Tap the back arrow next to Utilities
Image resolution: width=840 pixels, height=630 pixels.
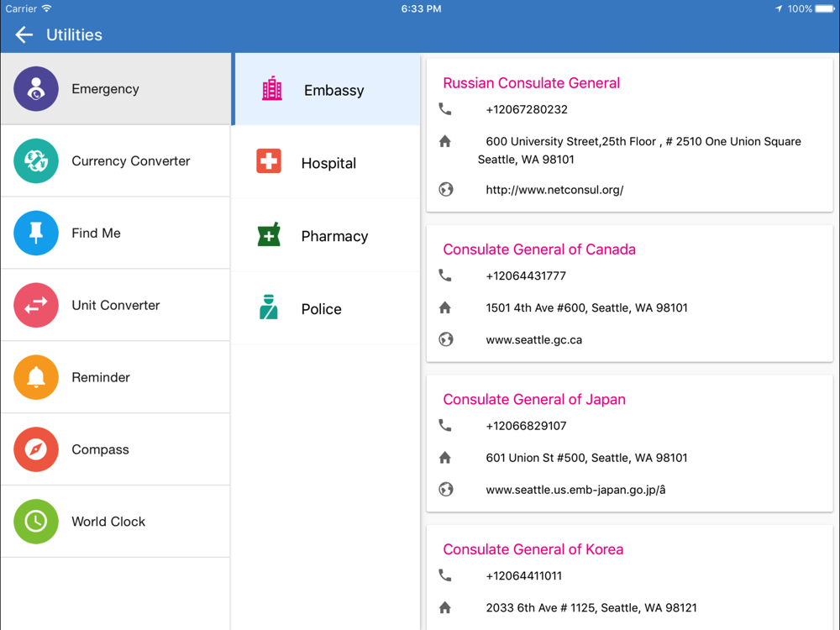[24, 34]
